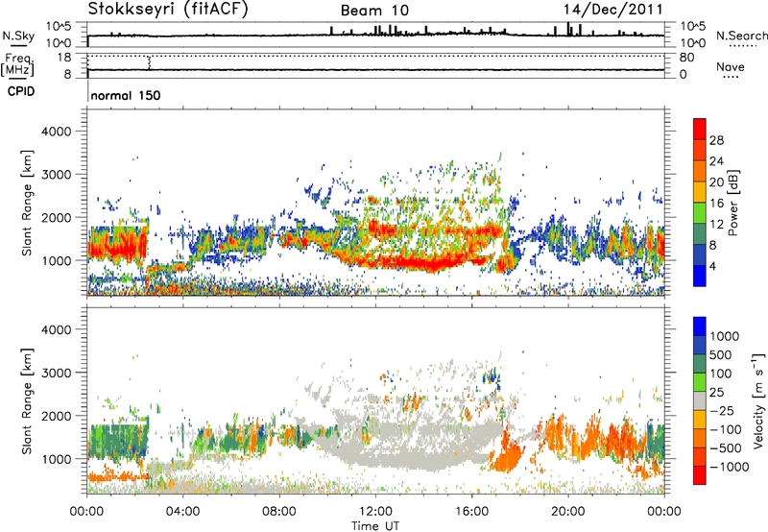Viewport: 768px width, 532px height.
Task: Pick the power colorbar segment between 24 and 28
Action: pos(700,151)
